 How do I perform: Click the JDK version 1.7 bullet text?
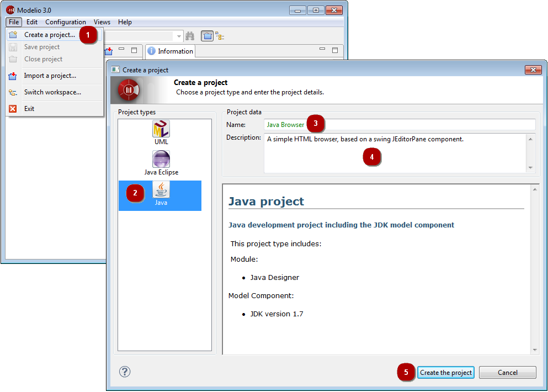click(277, 314)
